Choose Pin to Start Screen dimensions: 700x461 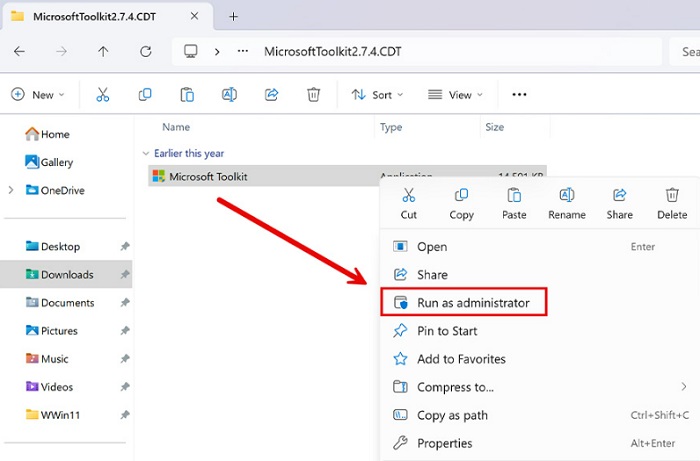pos(540,331)
